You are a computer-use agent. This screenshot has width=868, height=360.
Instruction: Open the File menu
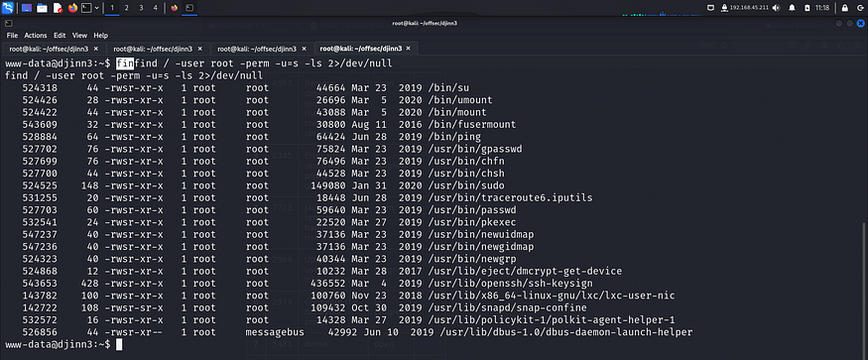pyautogui.click(x=12, y=36)
